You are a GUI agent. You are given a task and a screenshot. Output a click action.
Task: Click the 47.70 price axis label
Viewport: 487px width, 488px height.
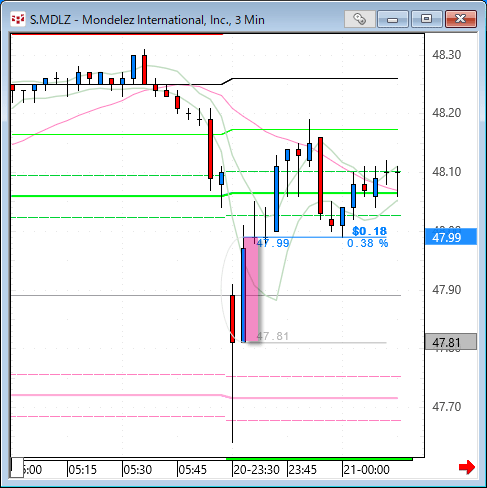click(446, 407)
